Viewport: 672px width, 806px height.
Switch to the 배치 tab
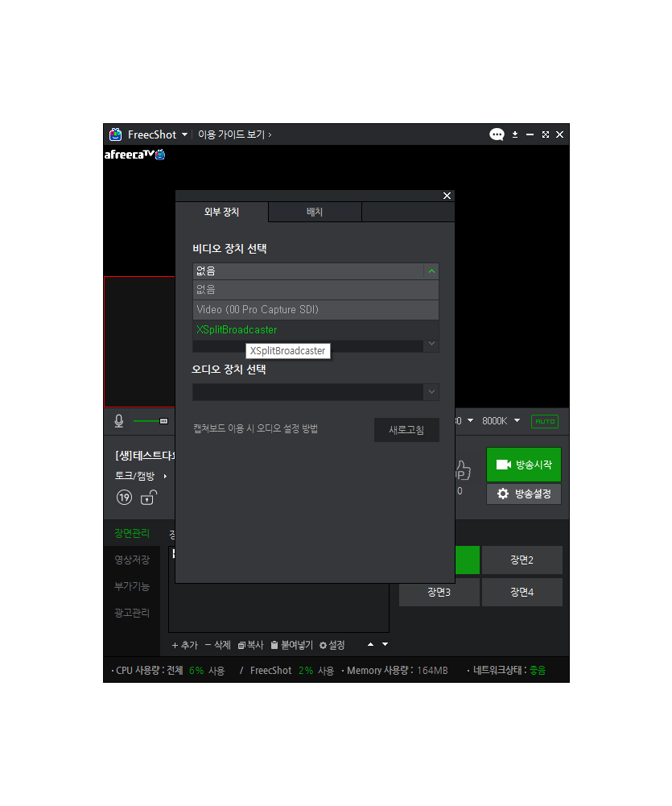[315, 212]
